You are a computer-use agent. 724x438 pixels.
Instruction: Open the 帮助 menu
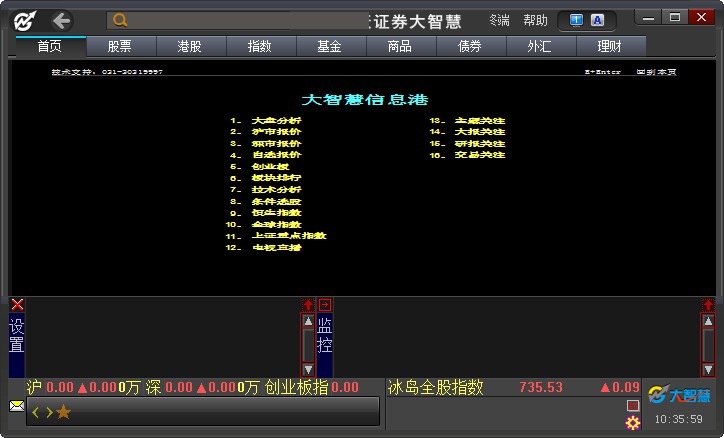click(535, 20)
